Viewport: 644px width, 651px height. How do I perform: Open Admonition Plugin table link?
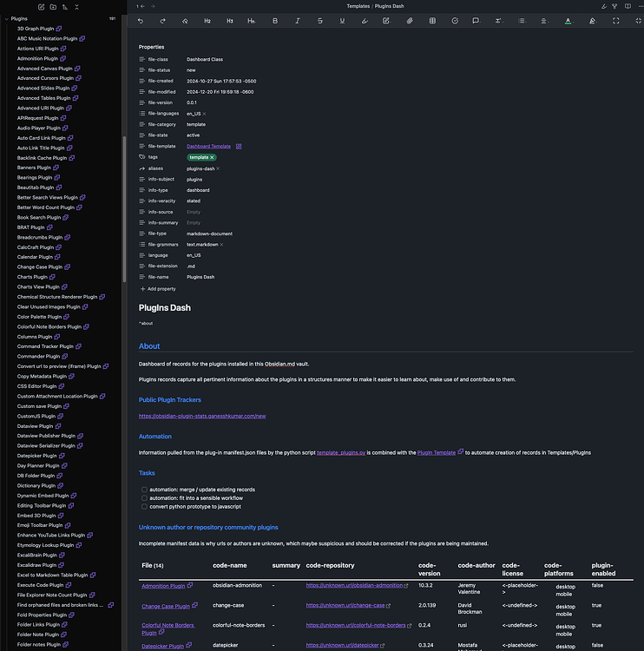tap(163, 586)
